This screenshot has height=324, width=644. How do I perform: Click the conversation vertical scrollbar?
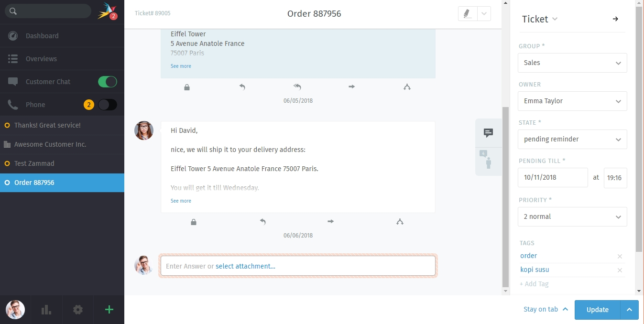point(506,196)
